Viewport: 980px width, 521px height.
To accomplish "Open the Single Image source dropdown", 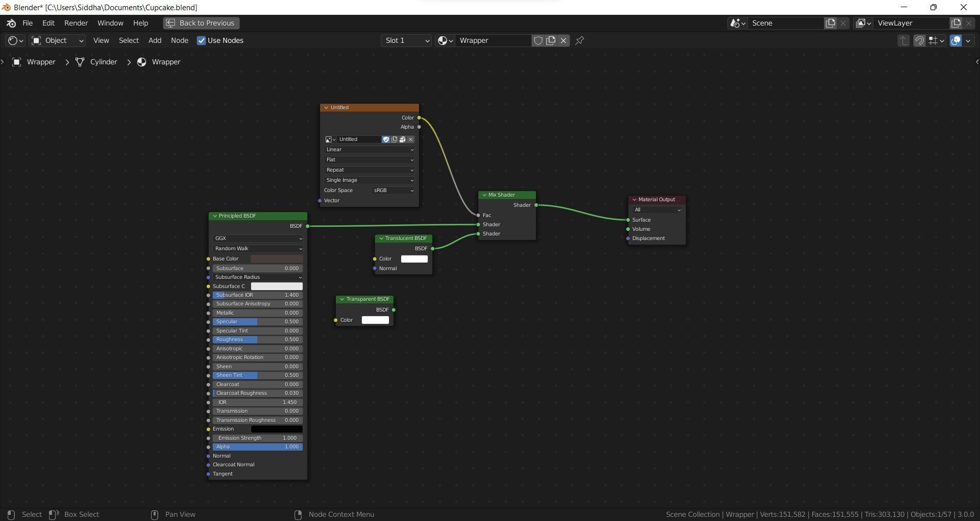I will point(370,180).
